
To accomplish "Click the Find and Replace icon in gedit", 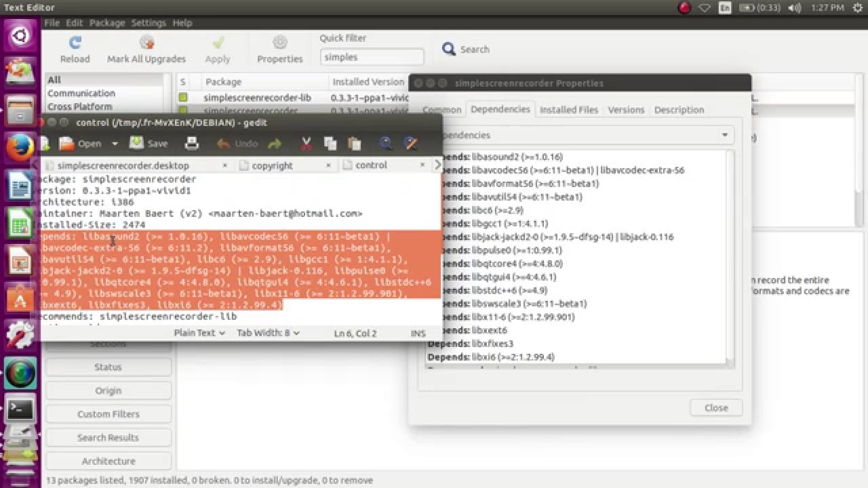I will click(410, 143).
